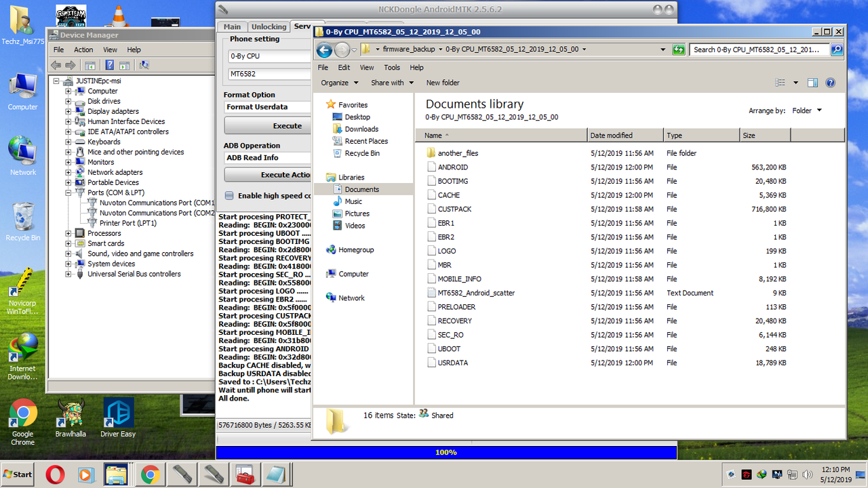
Task: Open the Arrange by Folder dropdown
Action: tap(807, 110)
